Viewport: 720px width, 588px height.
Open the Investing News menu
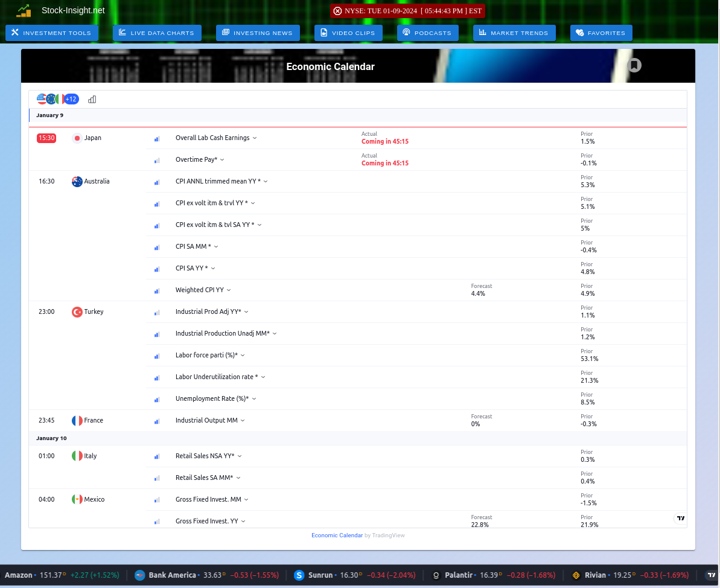pos(258,33)
